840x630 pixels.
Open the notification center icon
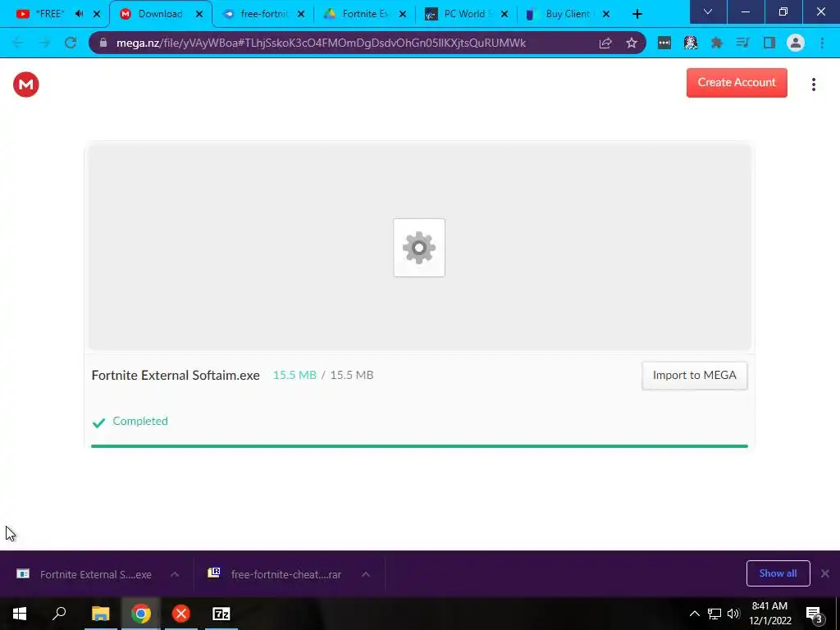coord(814,614)
